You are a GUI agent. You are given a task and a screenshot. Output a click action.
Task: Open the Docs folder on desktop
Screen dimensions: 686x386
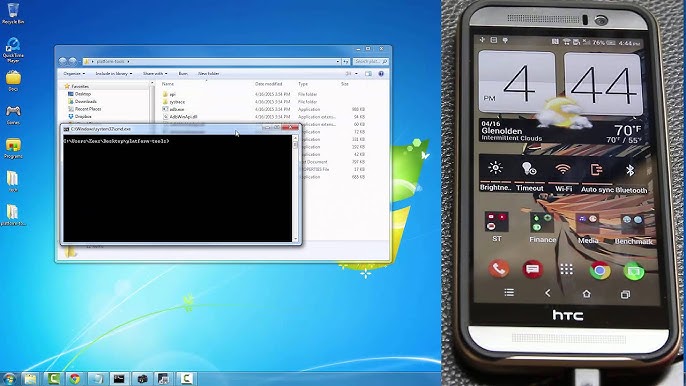pos(13,81)
